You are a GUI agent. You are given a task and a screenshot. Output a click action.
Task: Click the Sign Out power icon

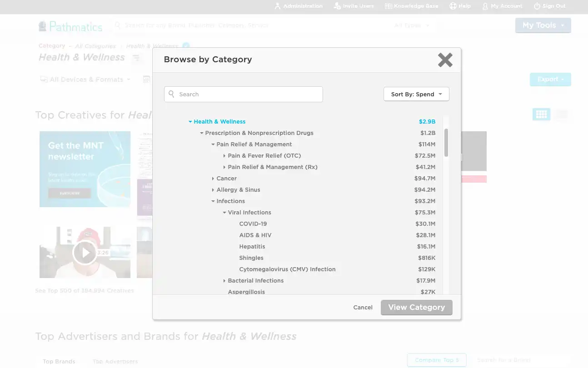[x=537, y=6]
